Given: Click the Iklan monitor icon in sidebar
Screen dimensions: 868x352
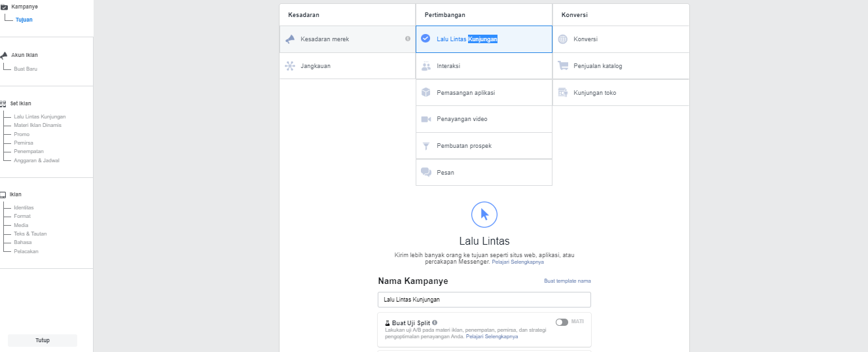Looking at the screenshot, I should coord(3,194).
